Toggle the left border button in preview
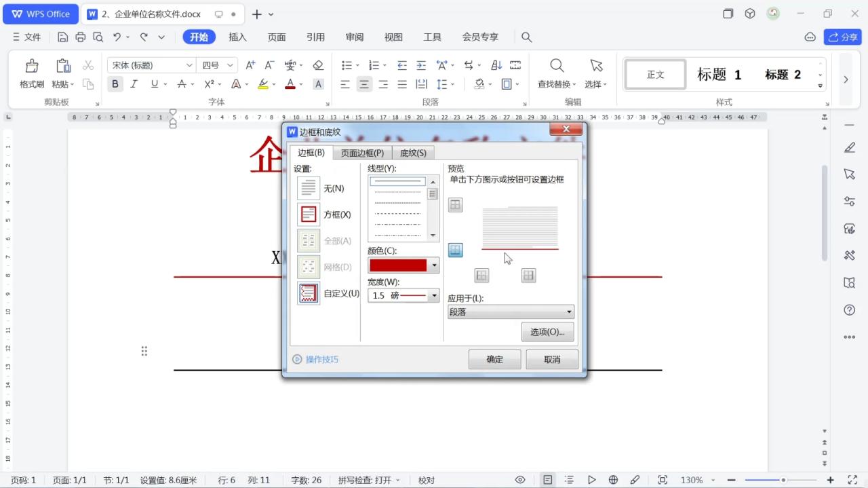 (x=481, y=275)
